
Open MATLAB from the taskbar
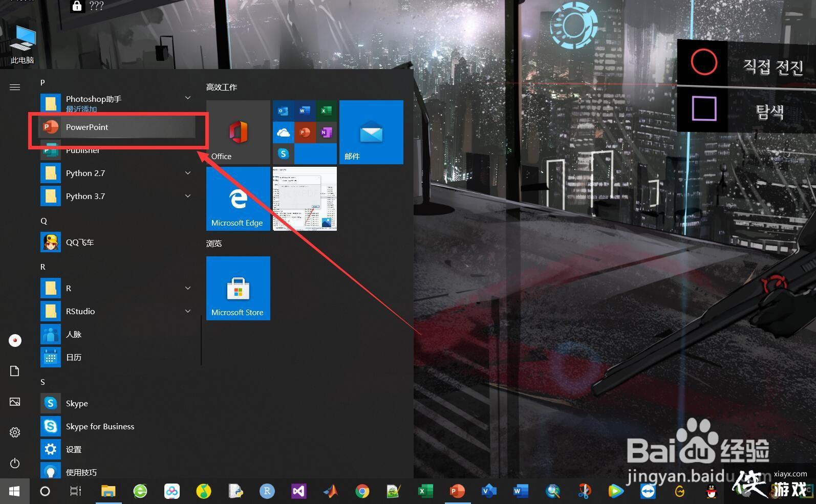[x=330, y=491]
